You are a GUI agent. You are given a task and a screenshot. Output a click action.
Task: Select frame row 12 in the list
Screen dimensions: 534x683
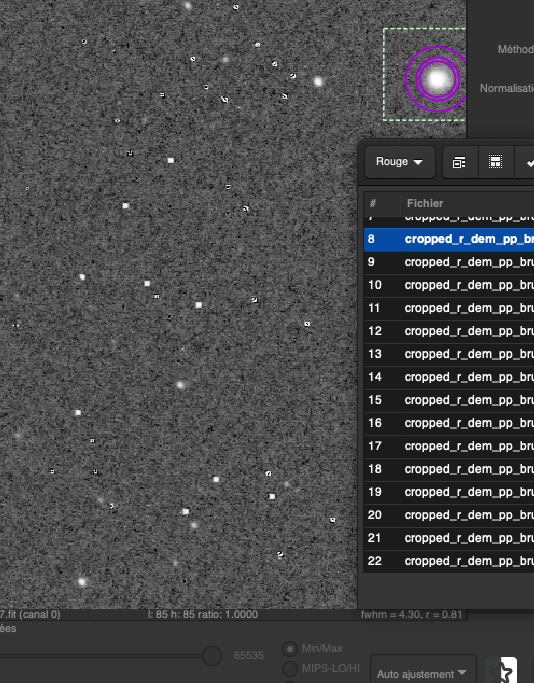pyautogui.click(x=449, y=331)
